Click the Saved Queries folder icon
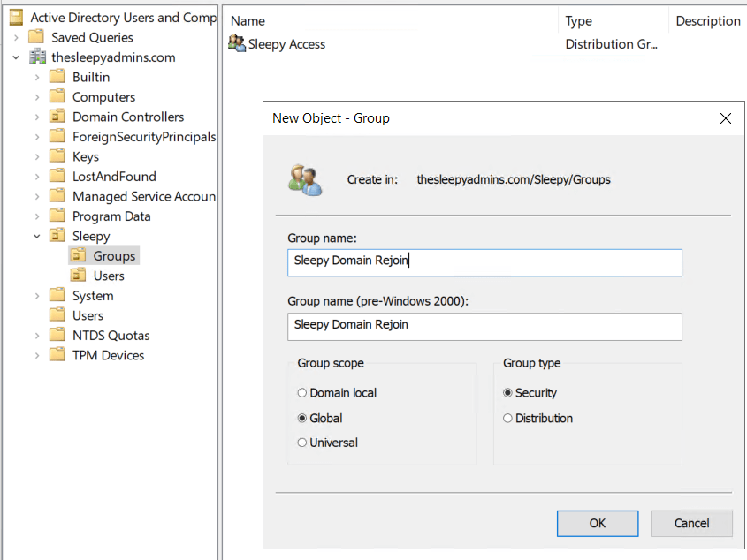The width and height of the screenshot is (747, 560). (36, 37)
